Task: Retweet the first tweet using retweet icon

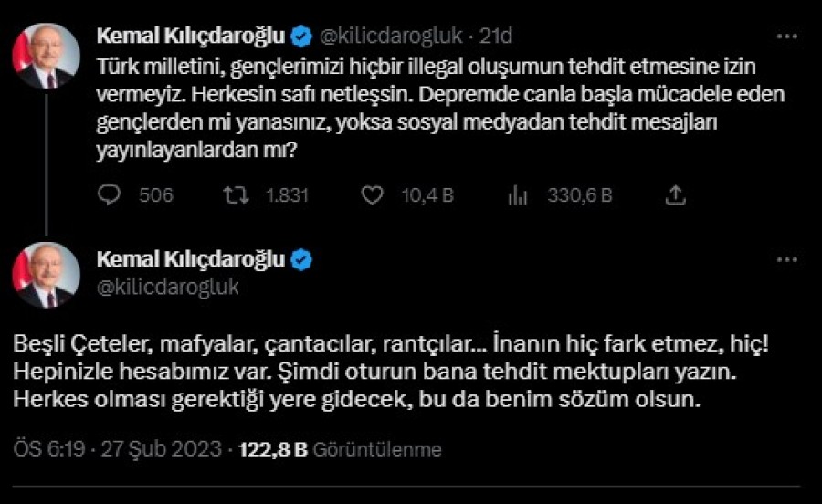Action: (x=238, y=194)
